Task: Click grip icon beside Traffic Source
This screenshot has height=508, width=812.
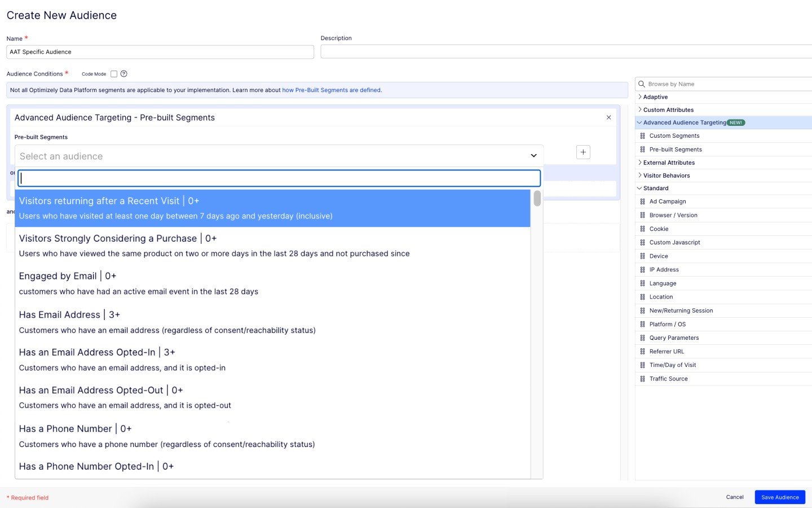Action: tap(642, 379)
